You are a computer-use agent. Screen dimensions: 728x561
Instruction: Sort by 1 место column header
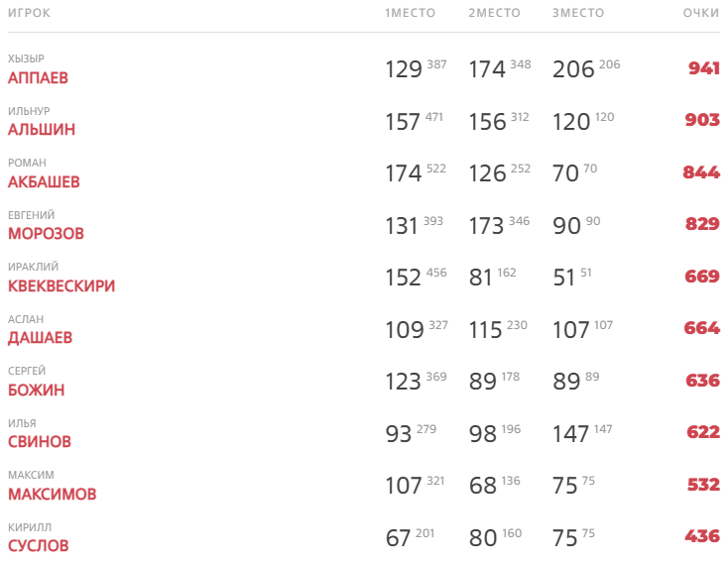pos(410,13)
